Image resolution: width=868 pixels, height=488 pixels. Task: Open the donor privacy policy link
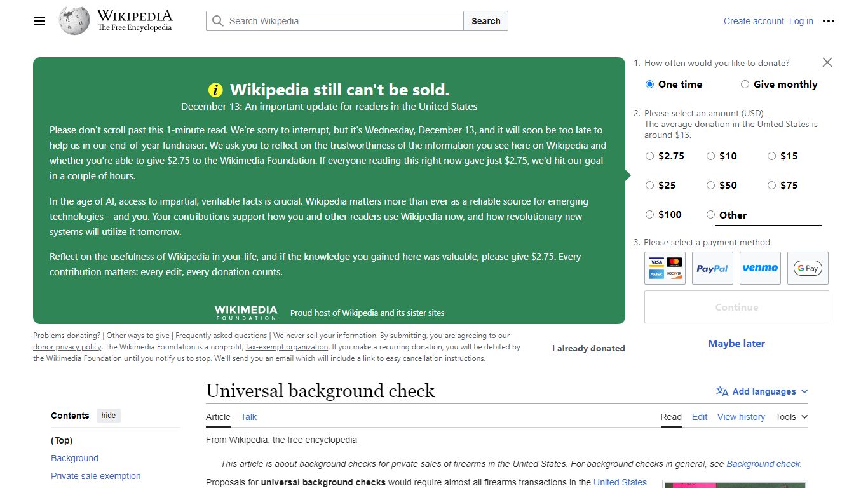point(67,347)
